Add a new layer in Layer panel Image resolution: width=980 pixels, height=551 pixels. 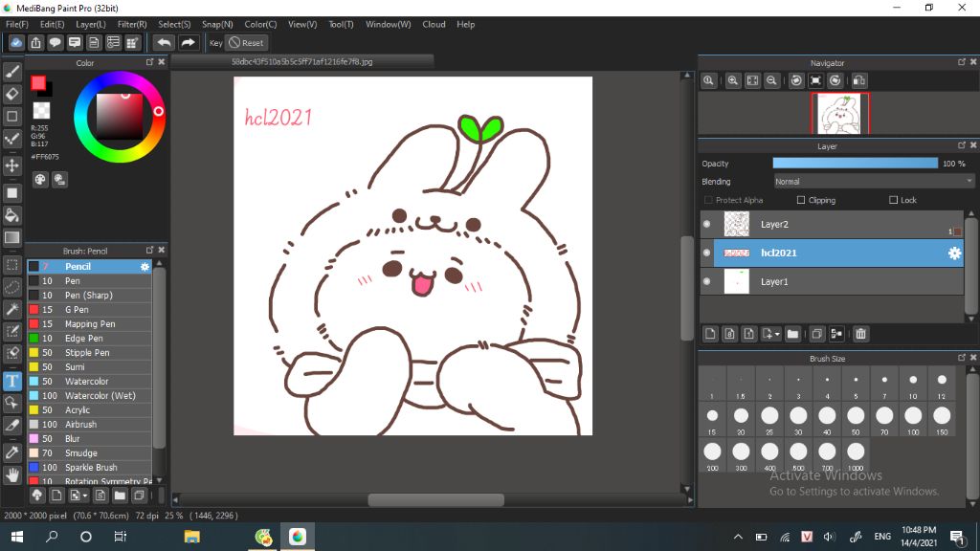pyautogui.click(x=710, y=334)
